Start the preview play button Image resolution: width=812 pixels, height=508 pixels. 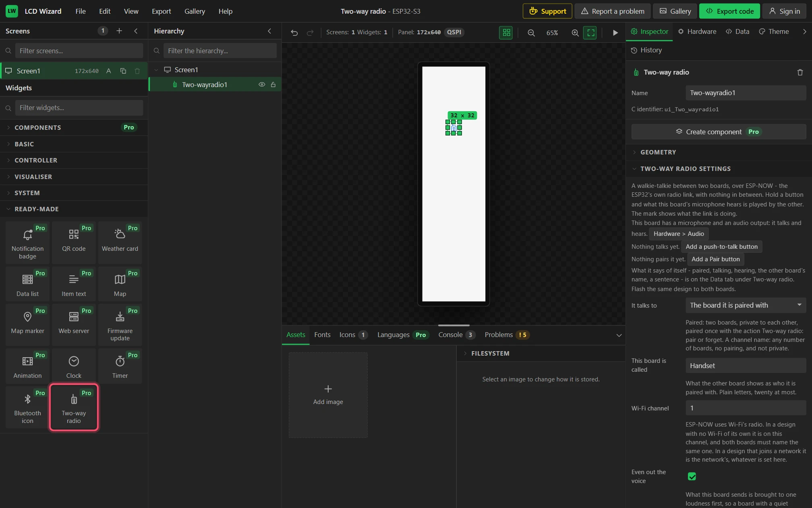click(x=615, y=33)
